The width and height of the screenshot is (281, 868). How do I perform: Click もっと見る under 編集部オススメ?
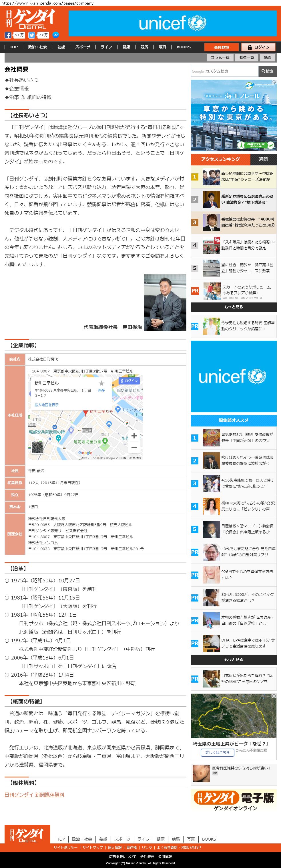pyautogui.click(x=234, y=660)
